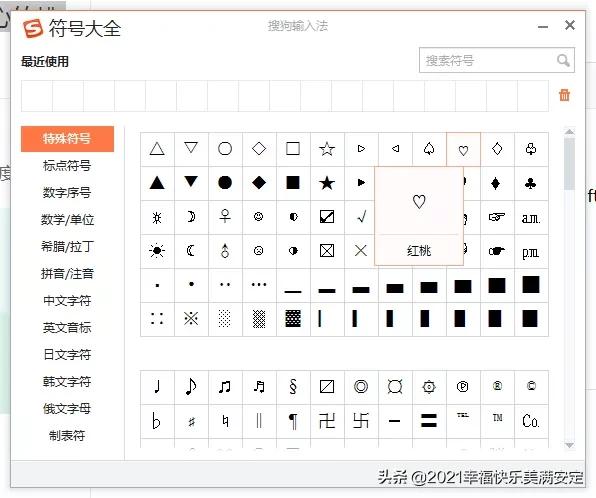Clear recent symbols with trash icon
Screen dimensions: 596x498
point(564,95)
